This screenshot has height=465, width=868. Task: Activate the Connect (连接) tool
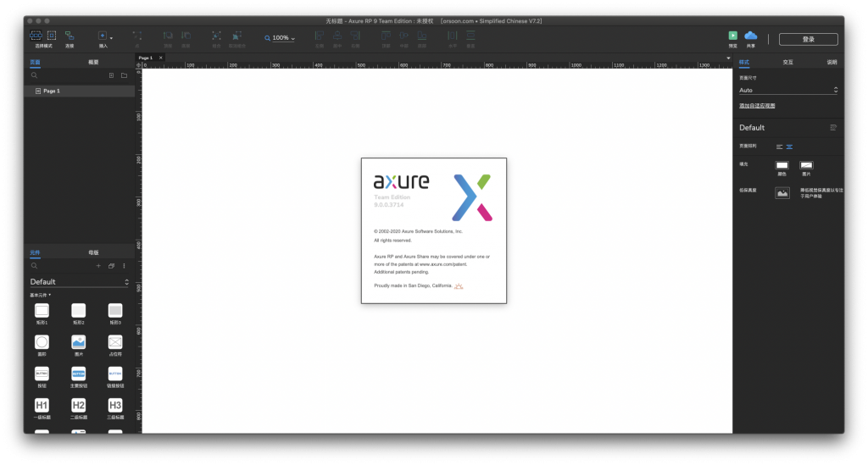(x=70, y=36)
